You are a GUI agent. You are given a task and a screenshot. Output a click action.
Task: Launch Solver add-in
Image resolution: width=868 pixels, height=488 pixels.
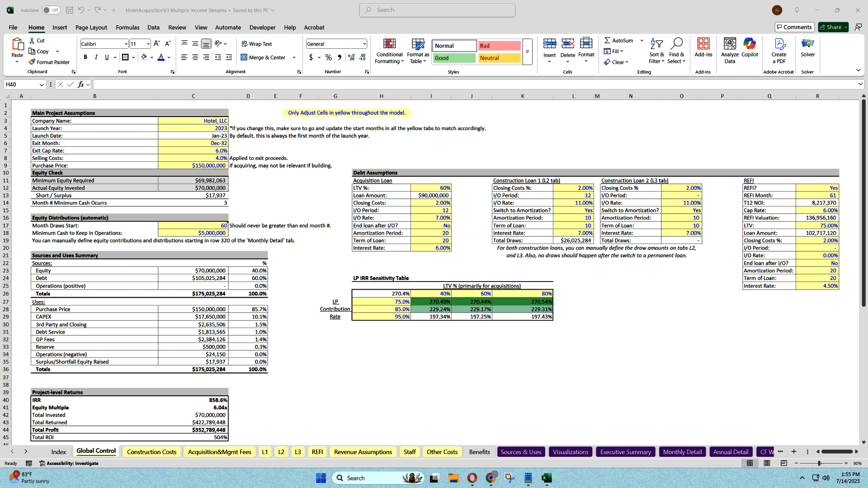(x=807, y=47)
